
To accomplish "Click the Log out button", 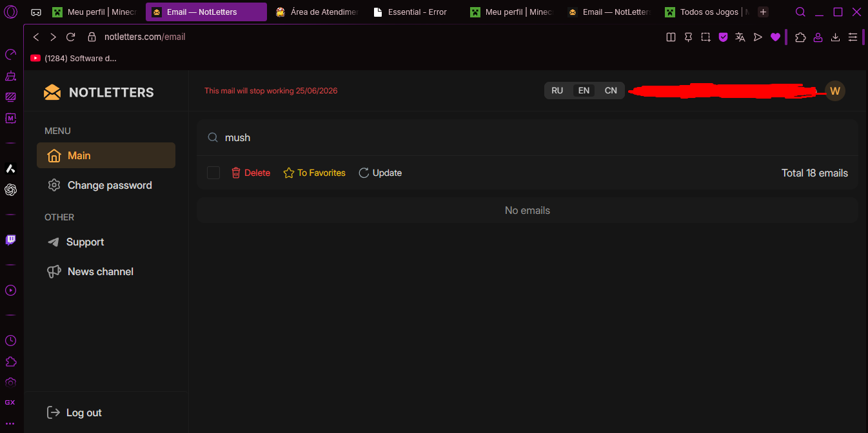I will tap(75, 412).
